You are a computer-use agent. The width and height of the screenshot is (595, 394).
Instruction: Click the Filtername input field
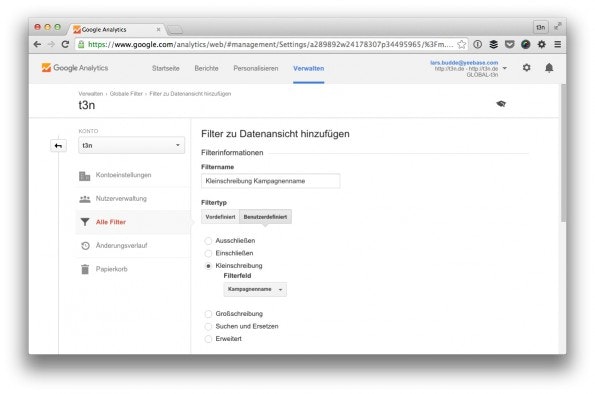pyautogui.click(x=271, y=181)
